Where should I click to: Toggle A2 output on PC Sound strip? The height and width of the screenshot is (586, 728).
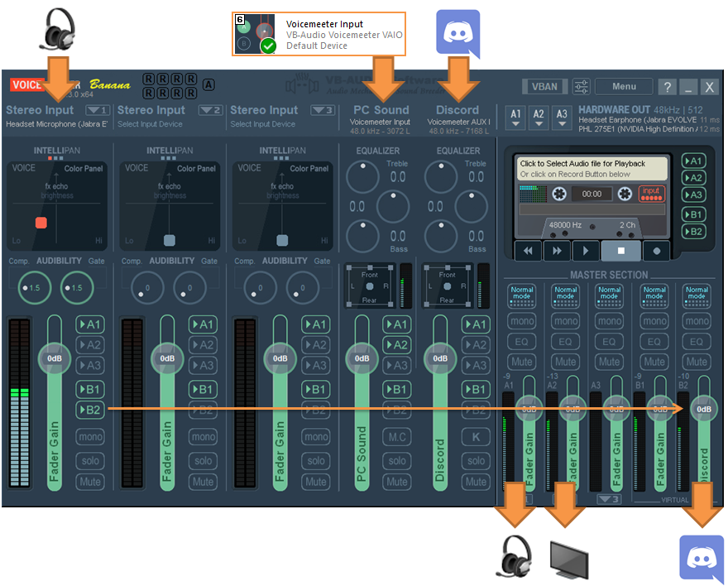coord(397,345)
